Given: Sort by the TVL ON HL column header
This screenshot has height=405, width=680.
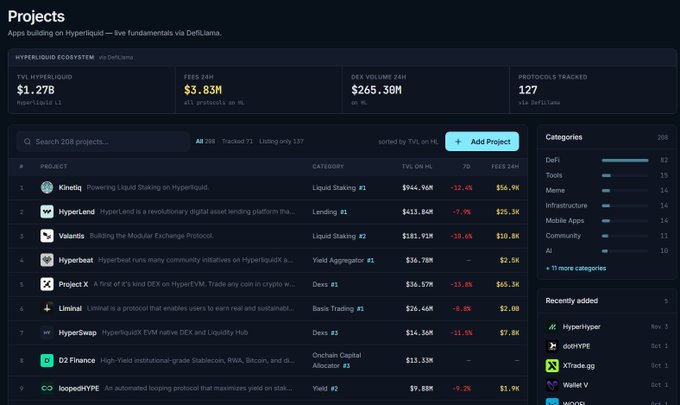Looking at the screenshot, I should tap(417, 167).
